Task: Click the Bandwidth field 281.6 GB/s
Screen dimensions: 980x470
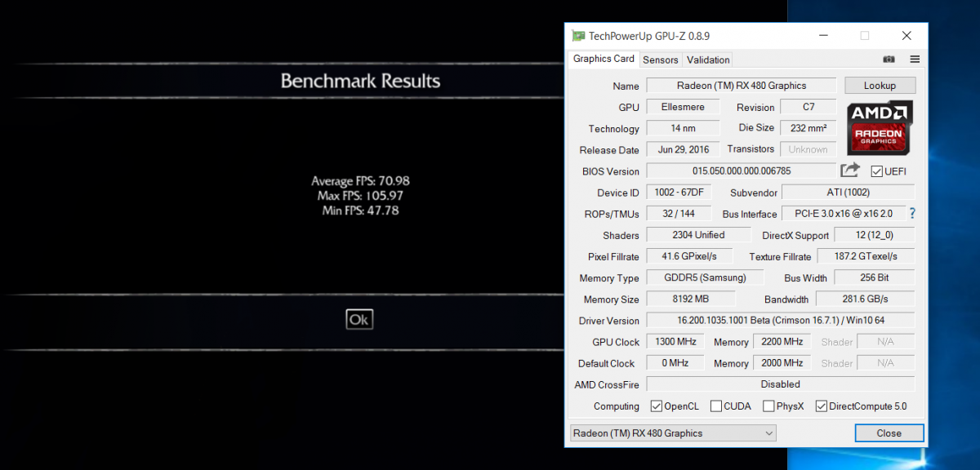Action: pos(866,299)
